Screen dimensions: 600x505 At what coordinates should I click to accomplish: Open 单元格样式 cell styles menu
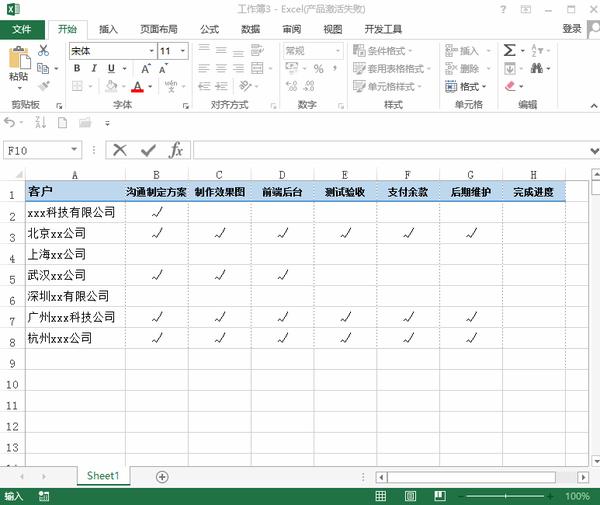click(387, 86)
